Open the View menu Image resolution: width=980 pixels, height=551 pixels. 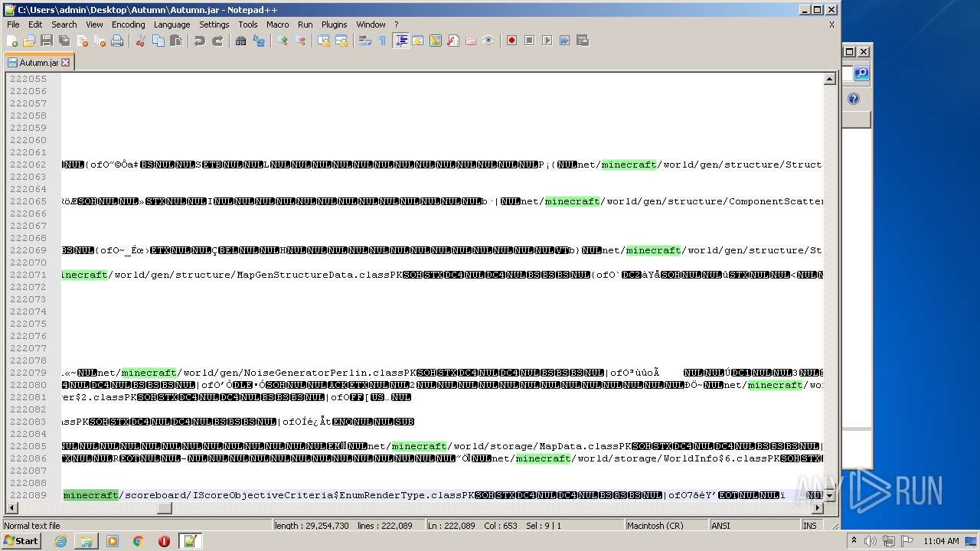95,24
